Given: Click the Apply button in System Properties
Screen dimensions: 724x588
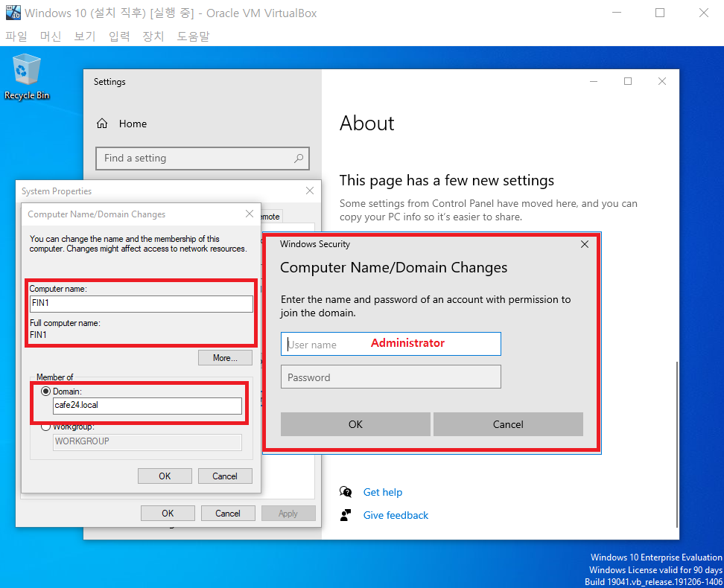Looking at the screenshot, I should coord(288,514).
